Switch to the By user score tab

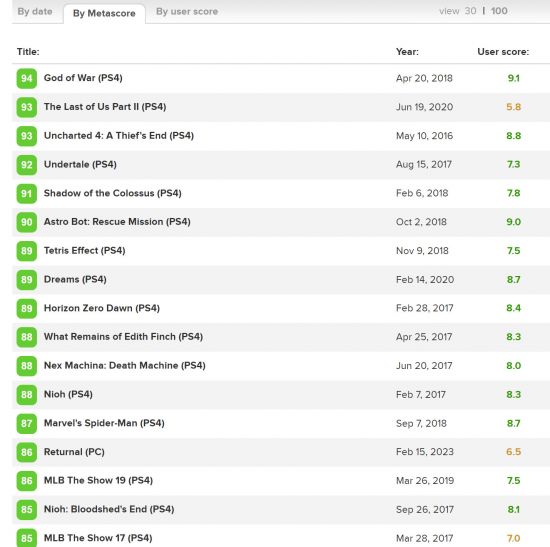coord(187,12)
